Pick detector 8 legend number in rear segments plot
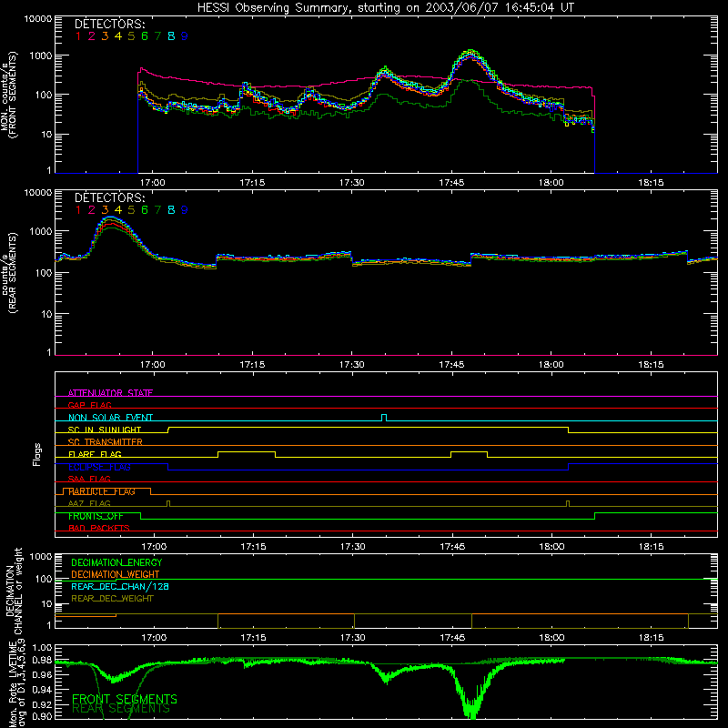 (171, 210)
